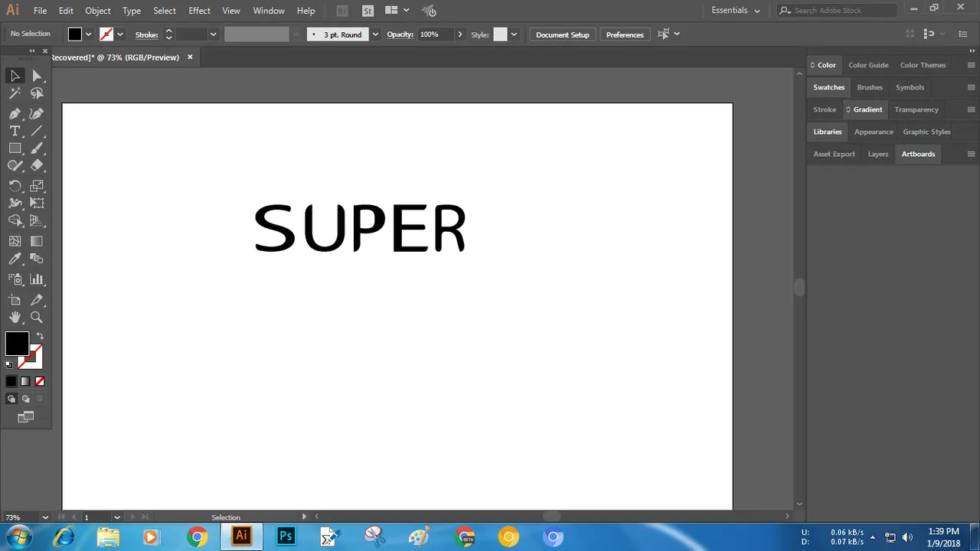Screen dimensions: 980x551
Task: Select the Direct Selection tool
Action: [x=37, y=76]
